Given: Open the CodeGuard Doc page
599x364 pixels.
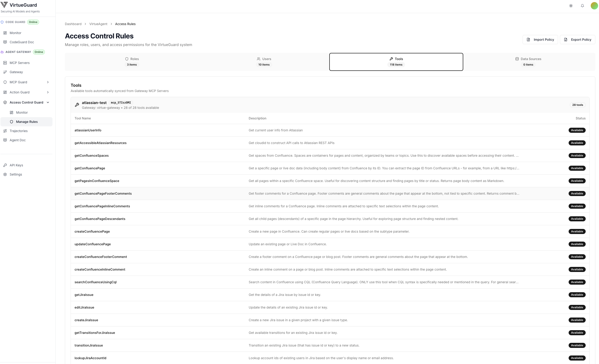Looking at the screenshot, I should 22,42.
